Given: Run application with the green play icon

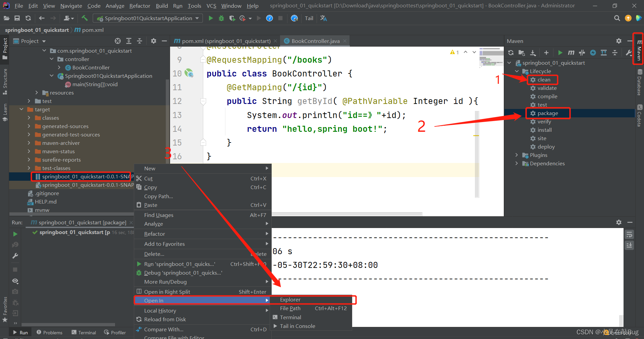Looking at the screenshot, I should pos(211,18).
